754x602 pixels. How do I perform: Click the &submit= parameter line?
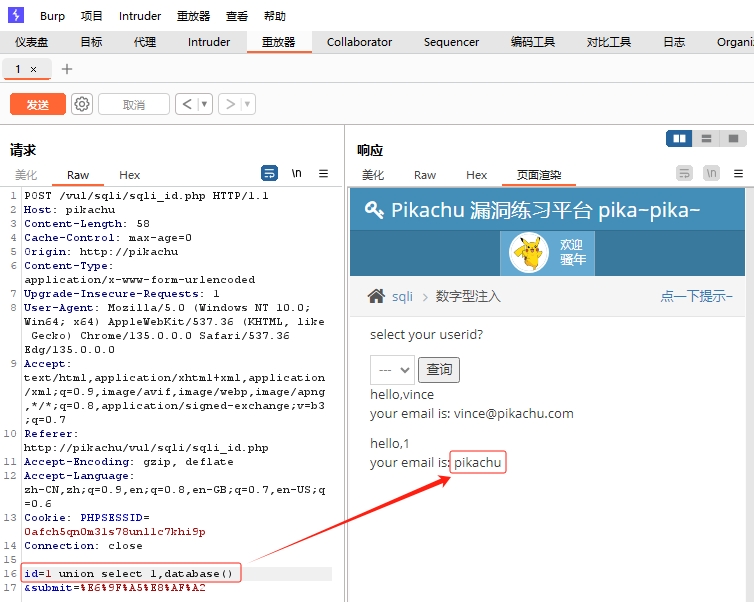tap(115, 588)
